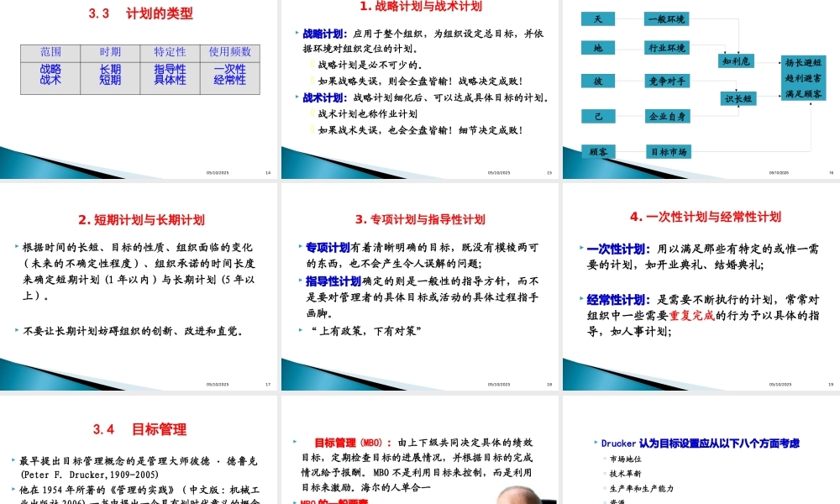Open the slide titled 3.3 计划的类型
840x504 pixels.
click(x=139, y=89)
